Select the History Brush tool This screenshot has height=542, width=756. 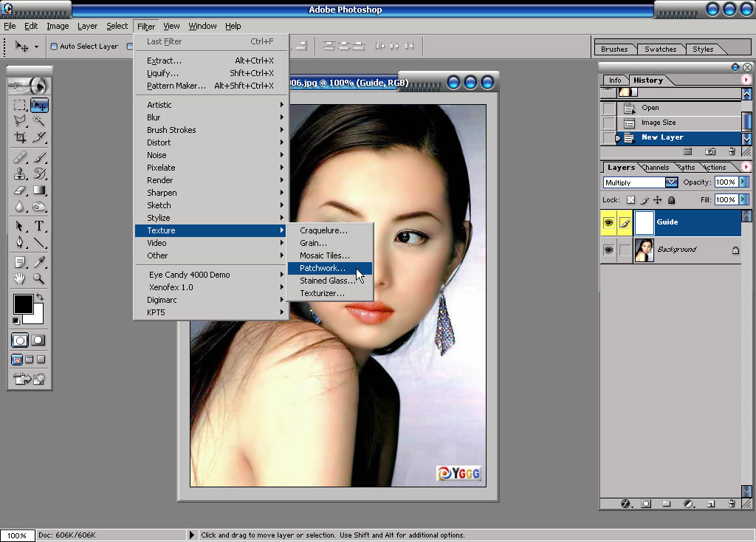[39, 174]
